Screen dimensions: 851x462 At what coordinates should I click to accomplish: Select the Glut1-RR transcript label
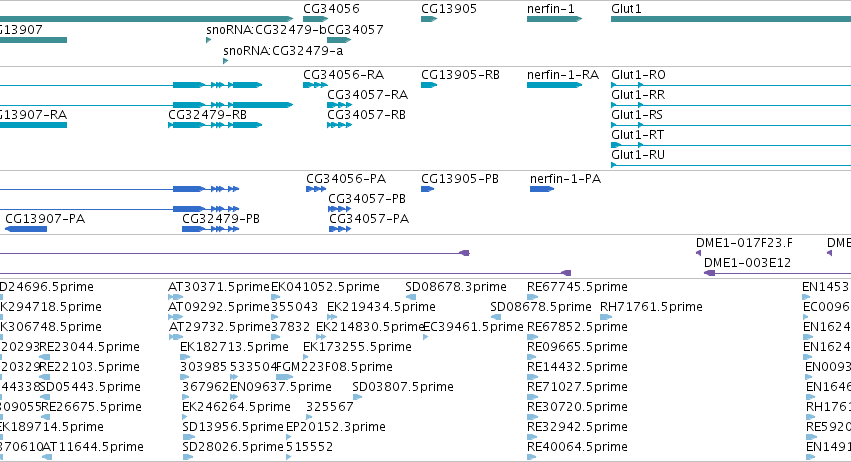click(x=638, y=95)
